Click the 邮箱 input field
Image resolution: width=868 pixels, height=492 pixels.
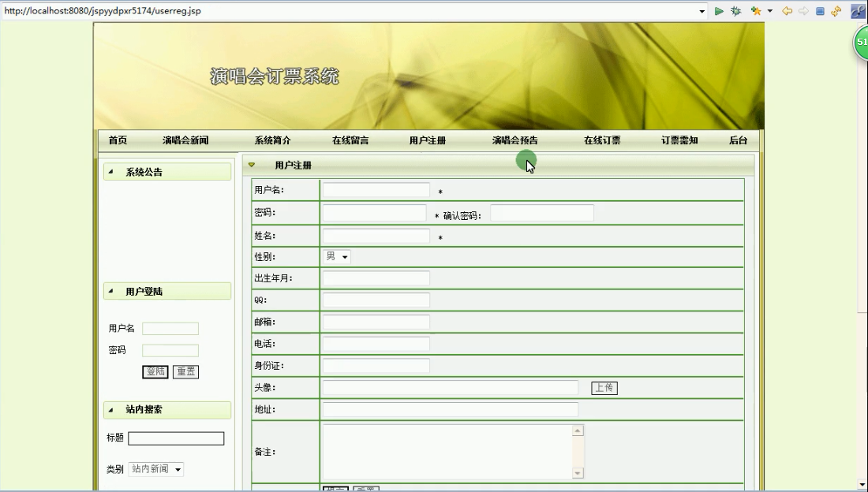376,322
